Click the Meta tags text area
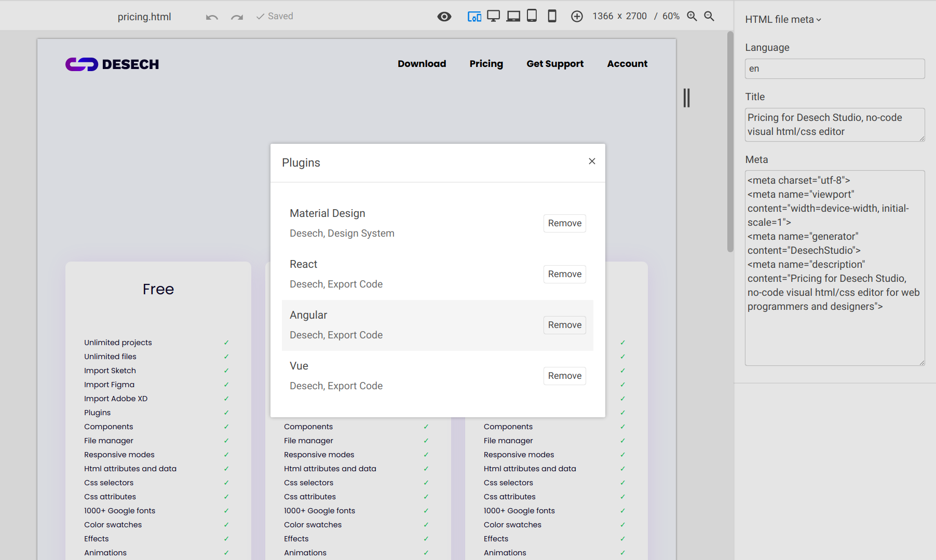The height and width of the screenshot is (560, 936). pos(835,268)
